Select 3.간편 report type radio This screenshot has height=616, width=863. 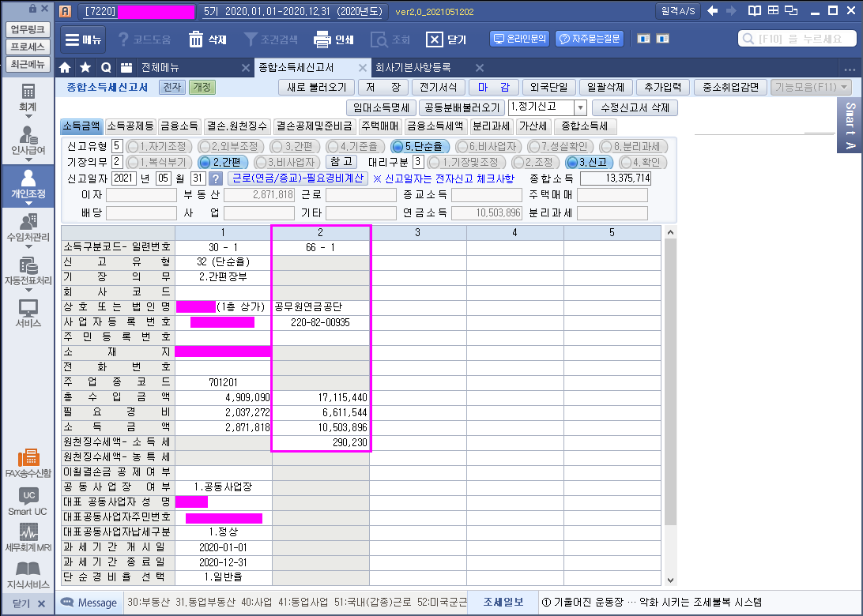tap(295, 146)
